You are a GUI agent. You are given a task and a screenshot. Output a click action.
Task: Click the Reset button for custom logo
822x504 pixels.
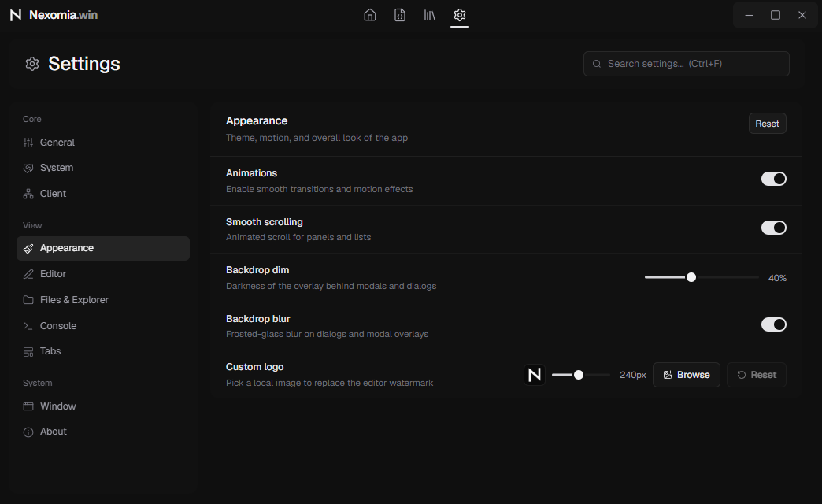757,375
